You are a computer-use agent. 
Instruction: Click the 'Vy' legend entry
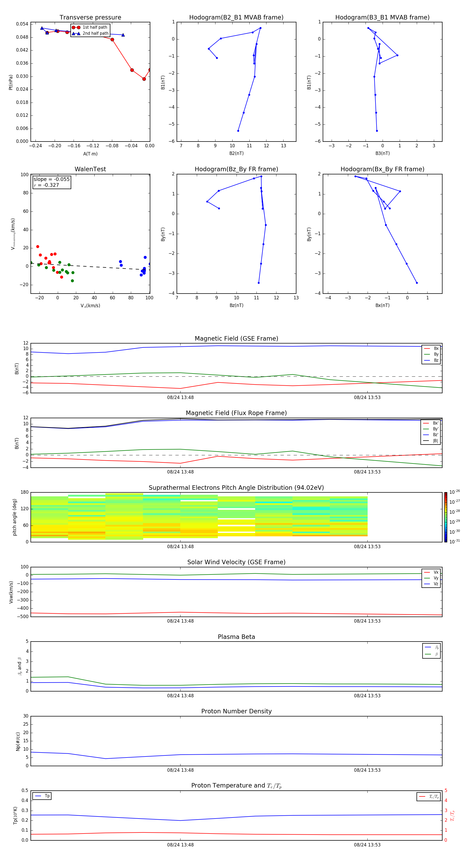tap(431, 578)
